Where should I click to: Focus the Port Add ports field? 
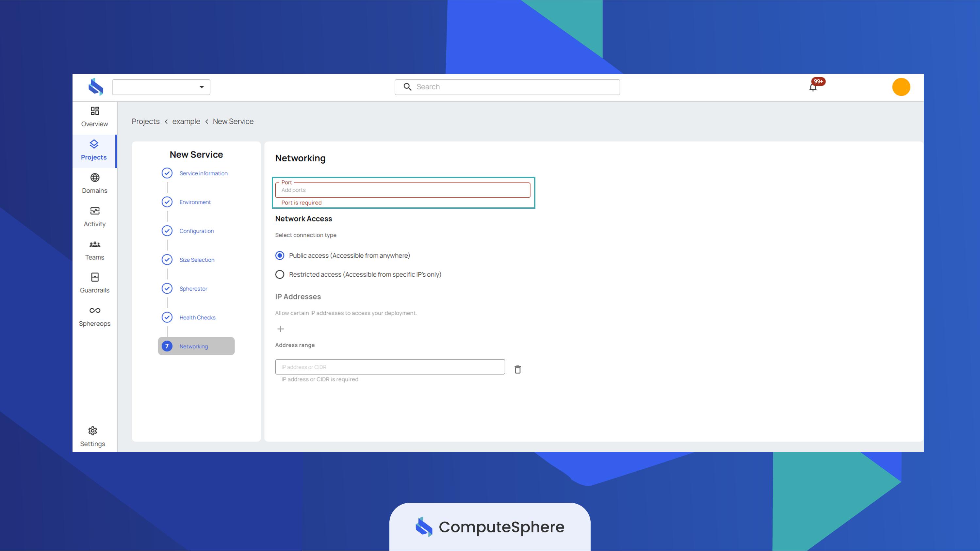(403, 190)
